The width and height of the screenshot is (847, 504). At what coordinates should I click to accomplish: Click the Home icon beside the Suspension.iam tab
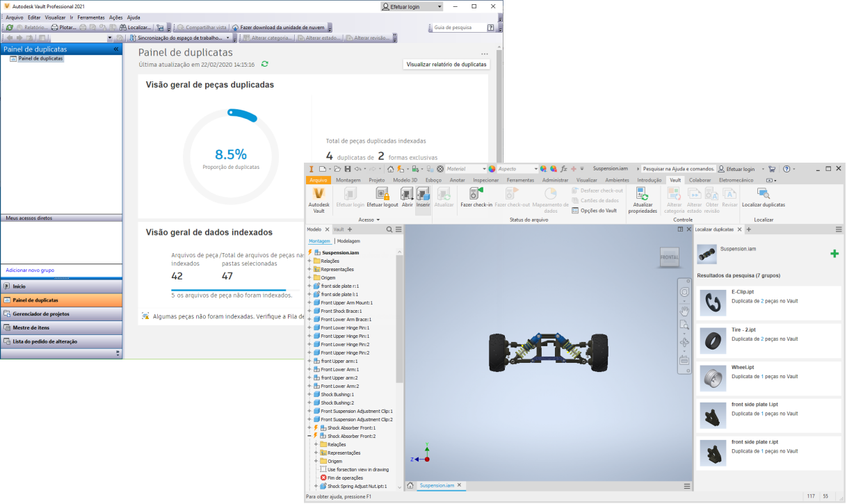click(410, 485)
